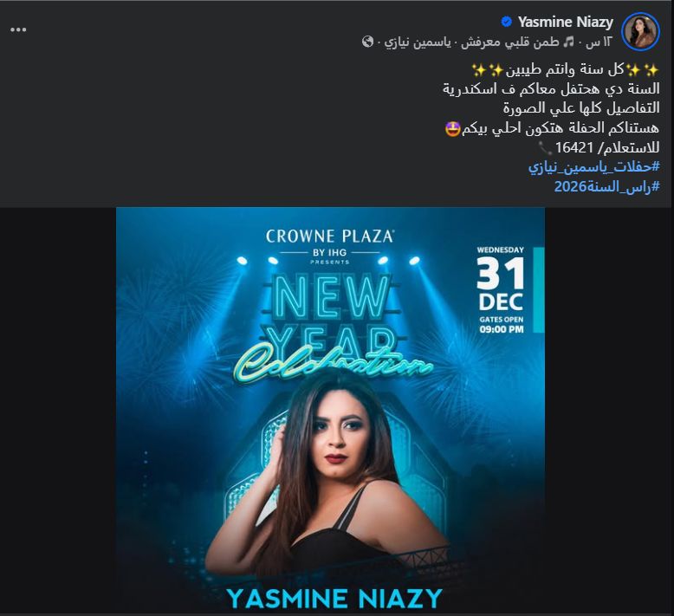The height and width of the screenshot is (616, 674).
Task: Open the hashtag #راس_السنة2026
Action: (606, 187)
